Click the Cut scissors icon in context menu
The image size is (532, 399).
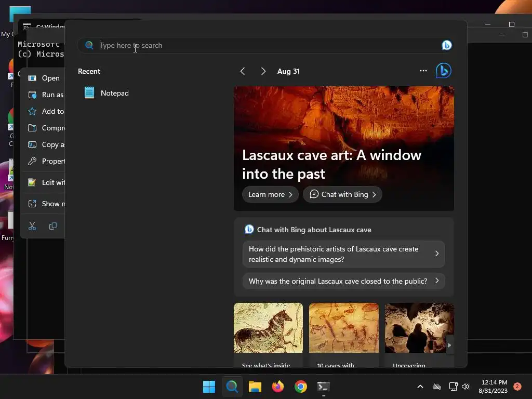(32, 226)
